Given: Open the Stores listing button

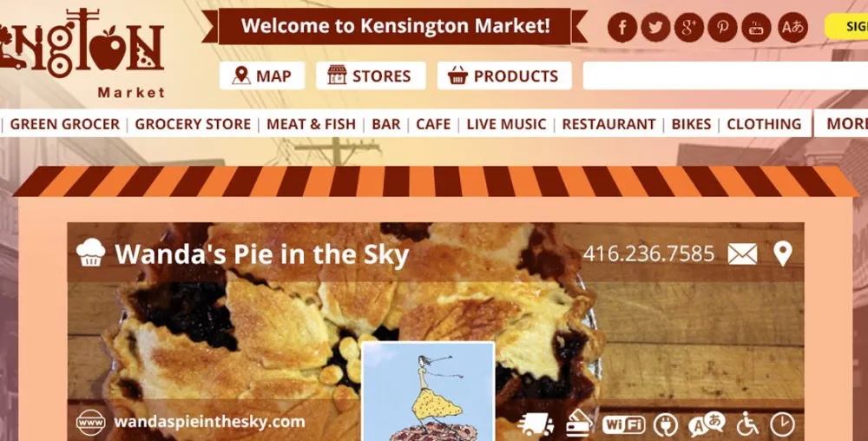Looking at the screenshot, I should pyautogui.click(x=371, y=76).
